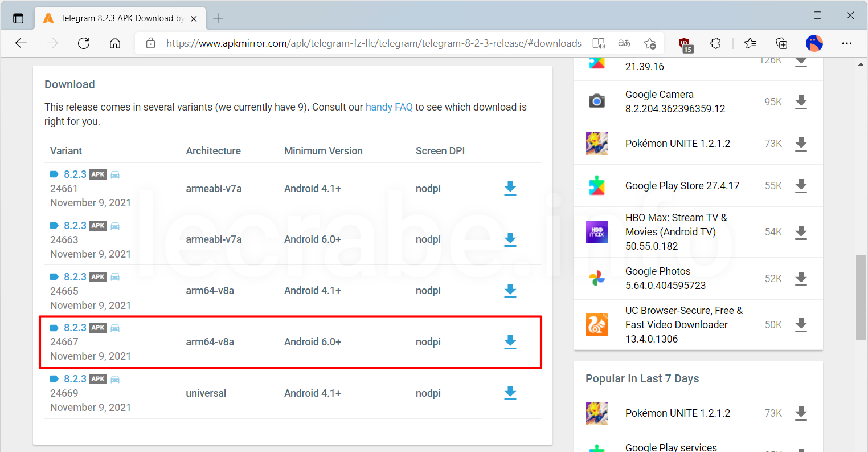
Task: Close the Telegram 8.2.3 APK tab
Action: pyautogui.click(x=194, y=18)
